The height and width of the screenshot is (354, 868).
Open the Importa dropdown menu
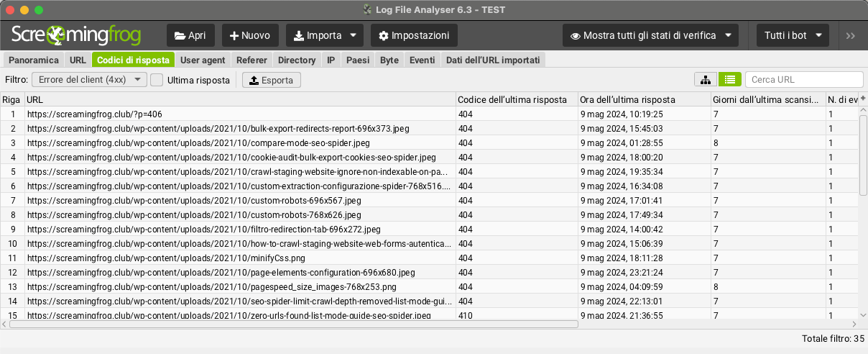click(325, 35)
